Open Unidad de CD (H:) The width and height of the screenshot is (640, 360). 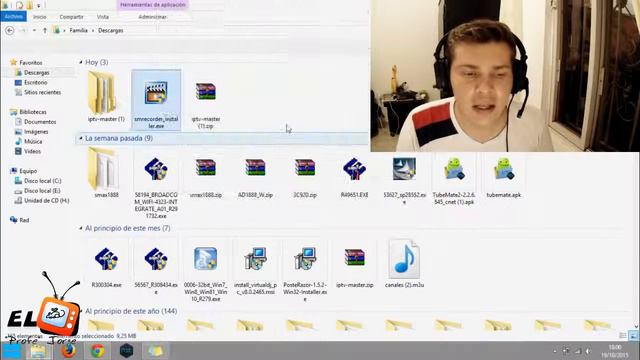(x=47, y=201)
